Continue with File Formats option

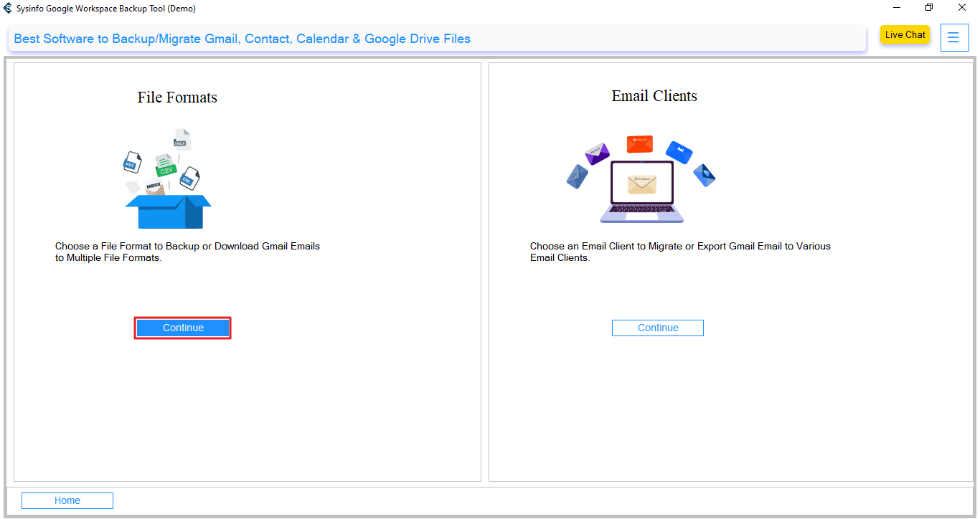(183, 328)
